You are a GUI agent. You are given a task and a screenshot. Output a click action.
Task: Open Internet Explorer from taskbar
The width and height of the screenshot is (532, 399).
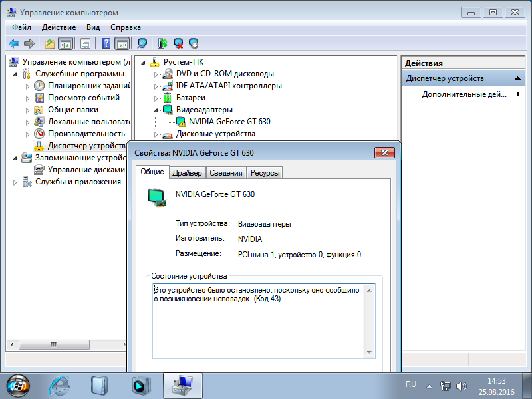tap(60, 386)
